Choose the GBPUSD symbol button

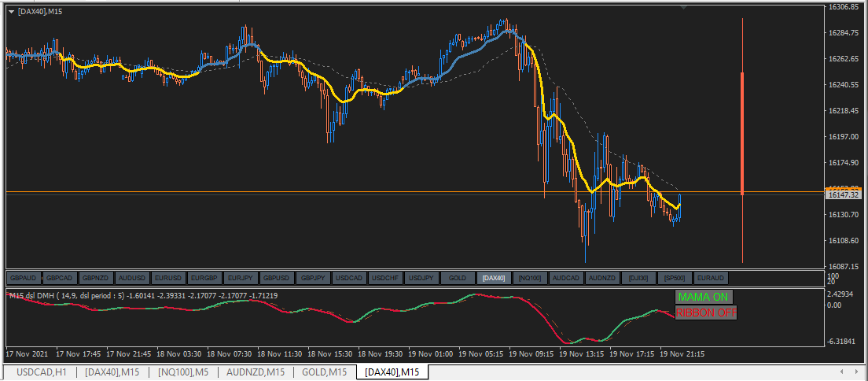click(277, 278)
